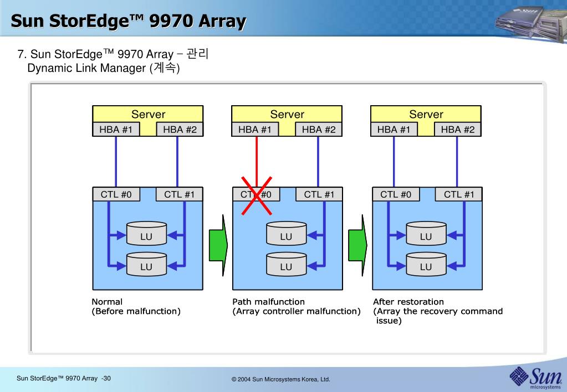
Task: Click HBA #1 in the Normal diagram
Action: 116,130
